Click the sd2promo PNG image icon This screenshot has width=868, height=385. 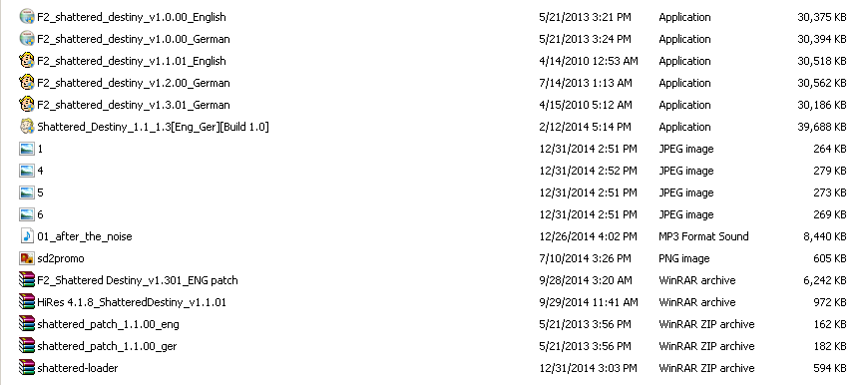27,258
